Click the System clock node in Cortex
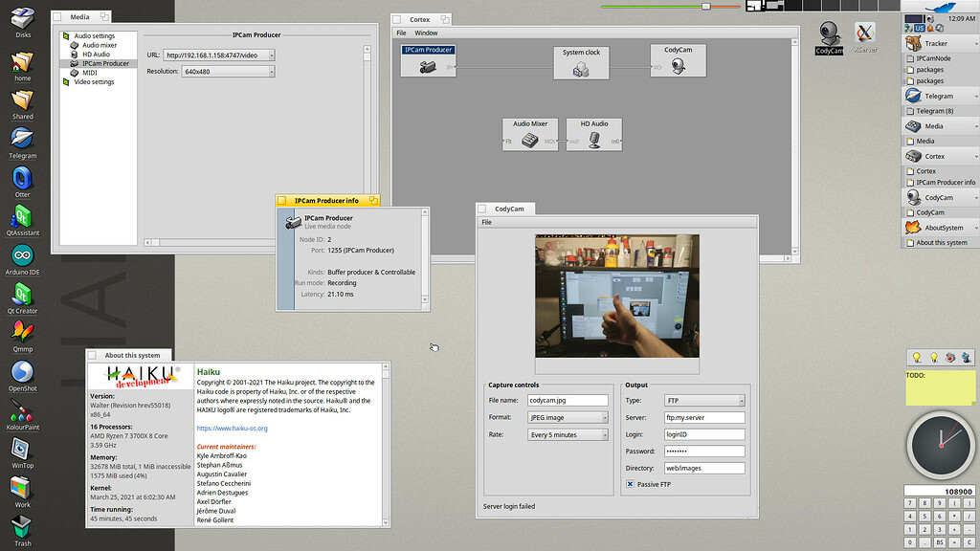Screen dimensions: 980x551 [581, 62]
